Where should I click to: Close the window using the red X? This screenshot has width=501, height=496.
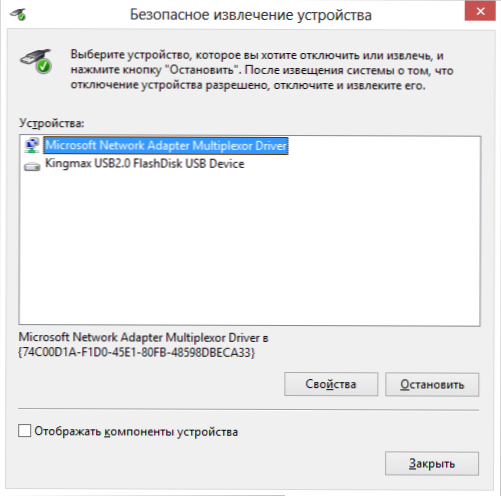pos(480,11)
